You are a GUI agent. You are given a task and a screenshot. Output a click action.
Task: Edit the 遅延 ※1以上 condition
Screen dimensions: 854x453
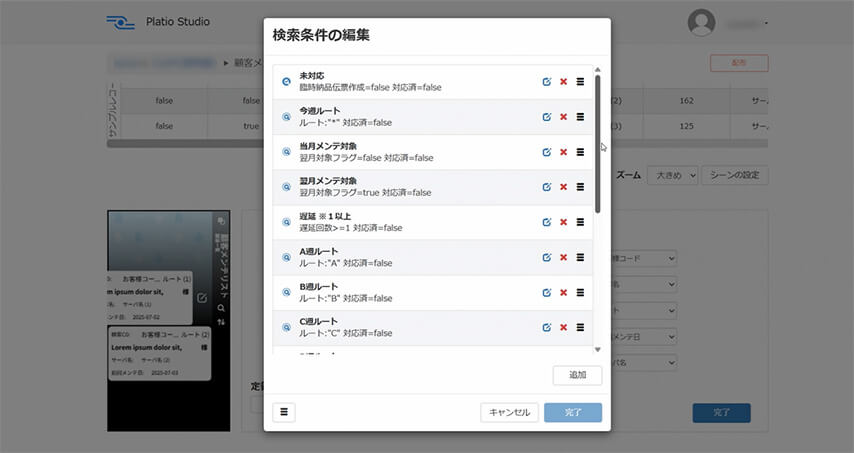546,222
